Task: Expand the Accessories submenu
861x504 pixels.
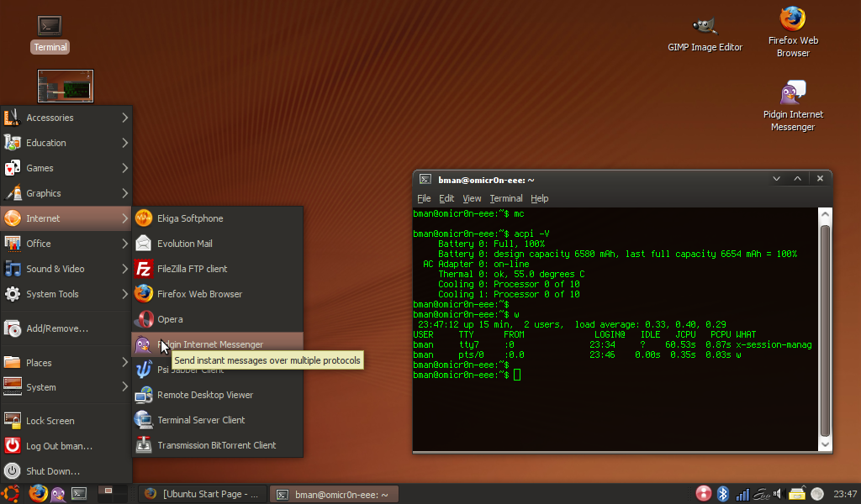Action: tap(66, 118)
